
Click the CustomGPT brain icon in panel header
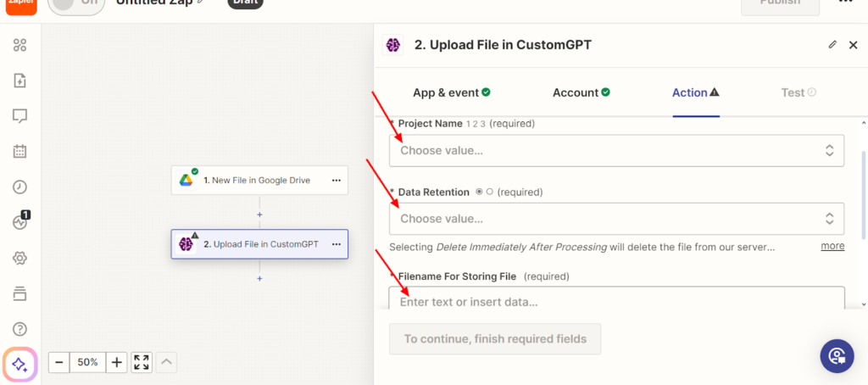click(392, 45)
